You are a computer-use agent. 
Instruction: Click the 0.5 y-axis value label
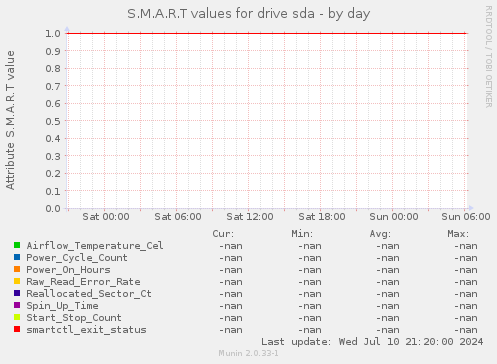point(53,121)
